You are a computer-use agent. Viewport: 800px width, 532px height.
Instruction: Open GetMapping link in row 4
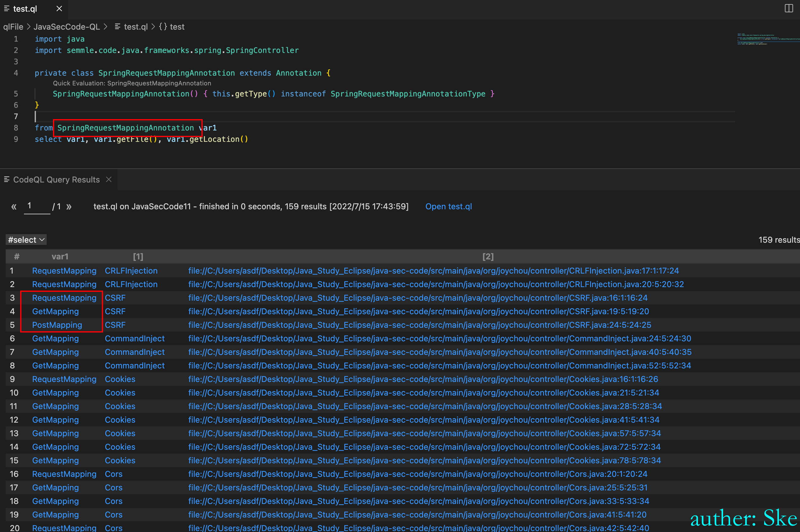(55, 311)
